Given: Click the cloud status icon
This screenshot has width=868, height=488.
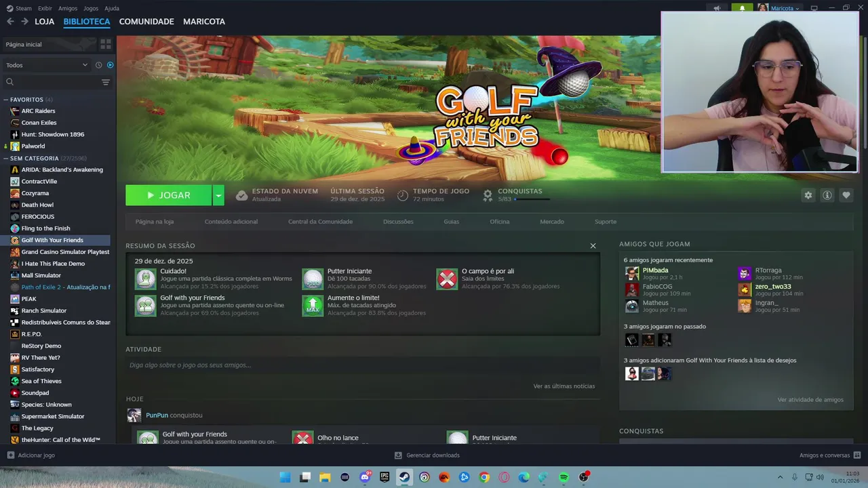Looking at the screenshot, I should coord(241,195).
